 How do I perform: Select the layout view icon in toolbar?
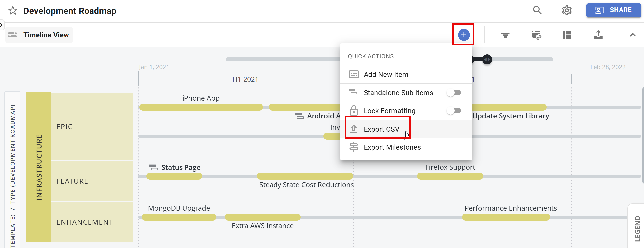pos(567,35)
